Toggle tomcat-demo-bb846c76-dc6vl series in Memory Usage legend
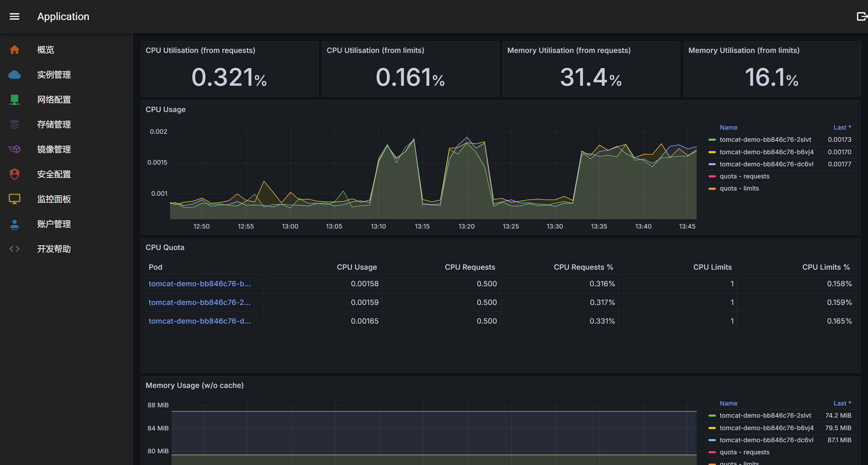Screen dimensions: 868x465 coord(766,440)
